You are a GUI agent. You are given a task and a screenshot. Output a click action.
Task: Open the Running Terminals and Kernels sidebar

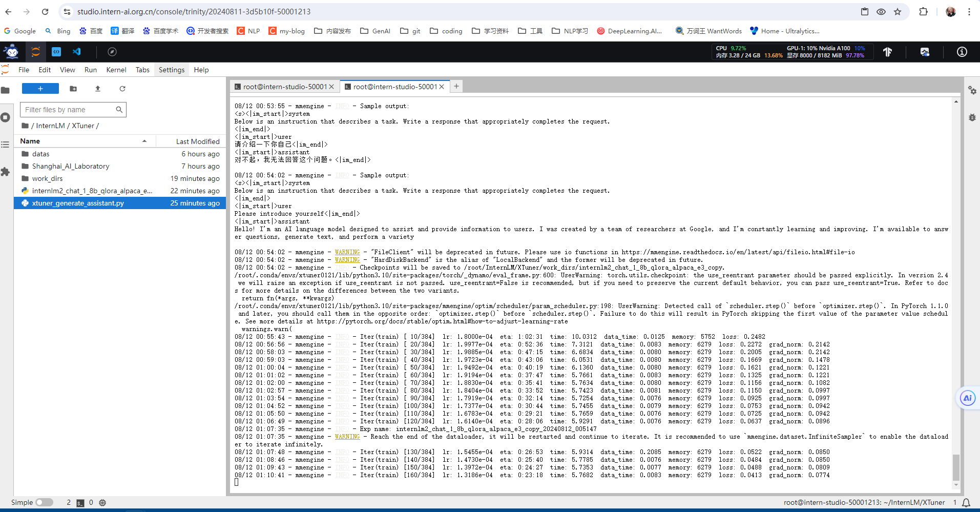coord(6,117)
